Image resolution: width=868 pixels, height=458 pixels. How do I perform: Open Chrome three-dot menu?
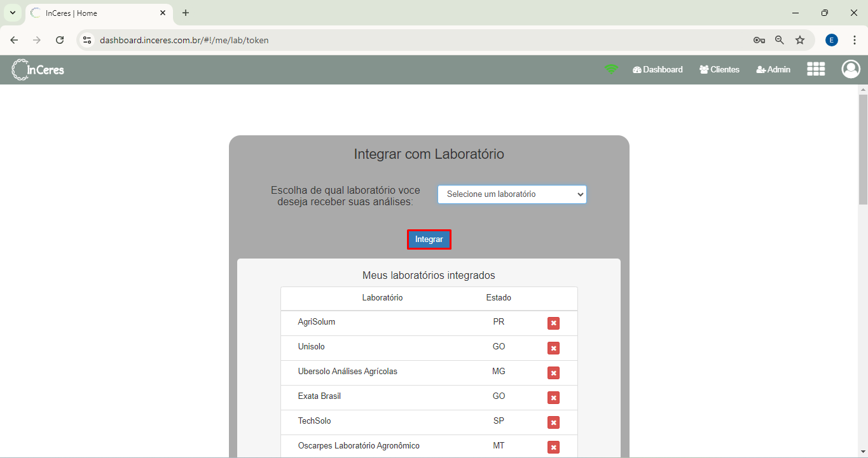[x=855, y=40]
